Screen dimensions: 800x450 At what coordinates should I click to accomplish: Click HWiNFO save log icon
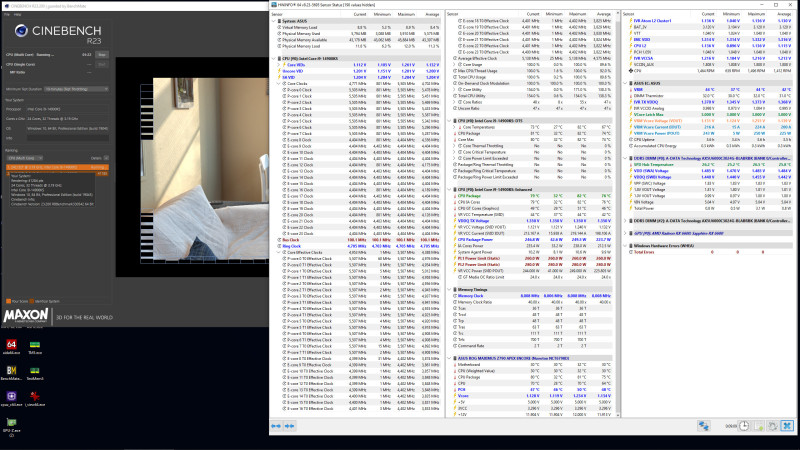[x=759, y=426]
